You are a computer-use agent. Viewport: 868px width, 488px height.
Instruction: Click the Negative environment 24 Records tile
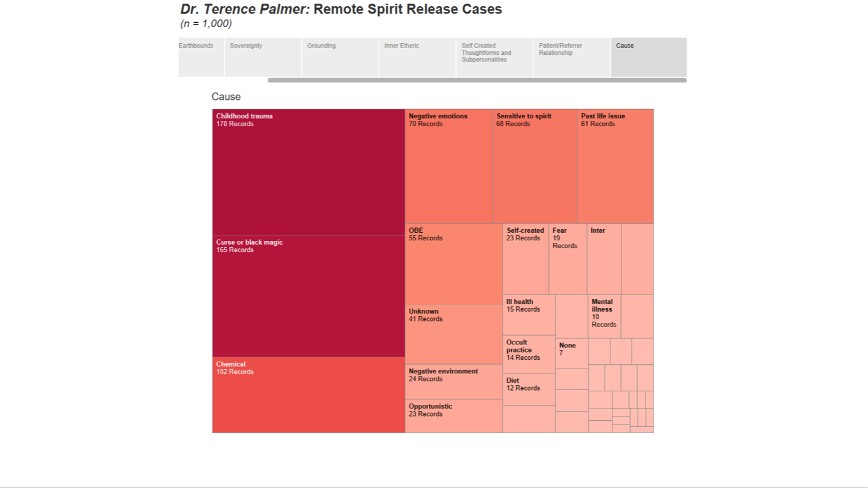[x=453, y=381]
